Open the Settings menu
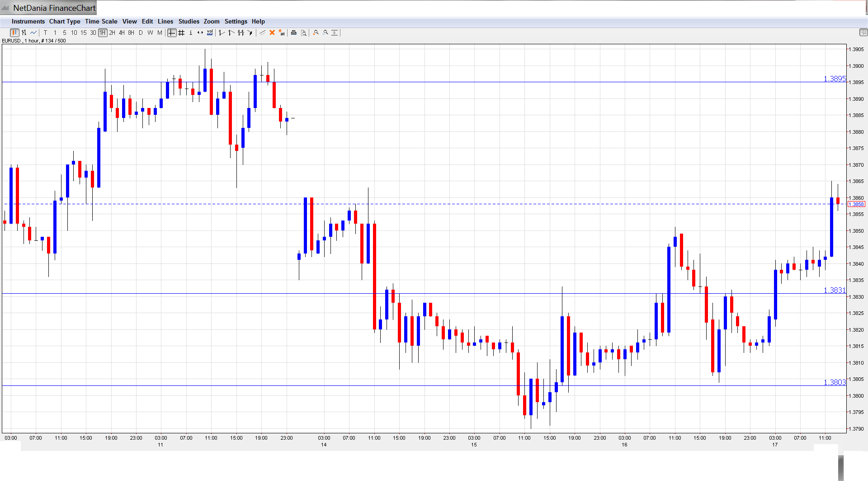The width and height of the screenshot is (868, 488). [x=236, y=21]
